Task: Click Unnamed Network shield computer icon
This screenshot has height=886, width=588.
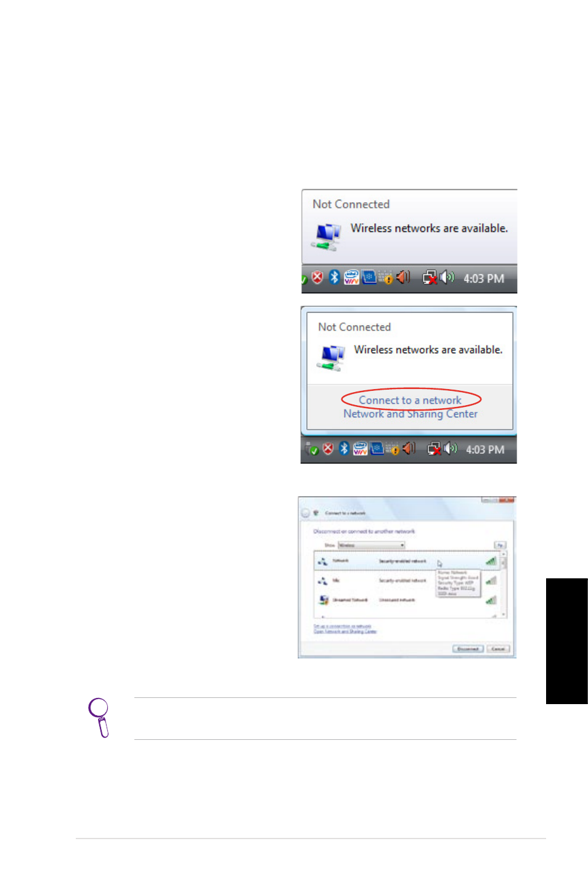Action: coord(323,599)
